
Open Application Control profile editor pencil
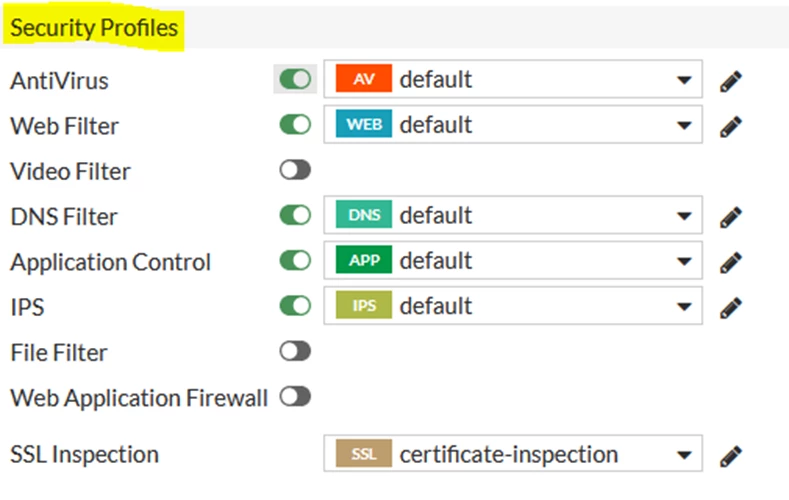(x=731, y=262)
